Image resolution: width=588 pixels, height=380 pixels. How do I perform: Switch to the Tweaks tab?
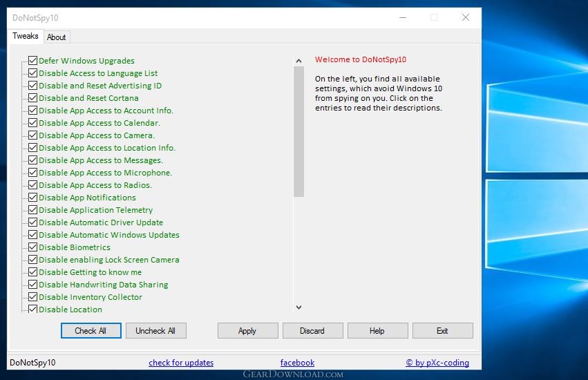coord(25,36)
